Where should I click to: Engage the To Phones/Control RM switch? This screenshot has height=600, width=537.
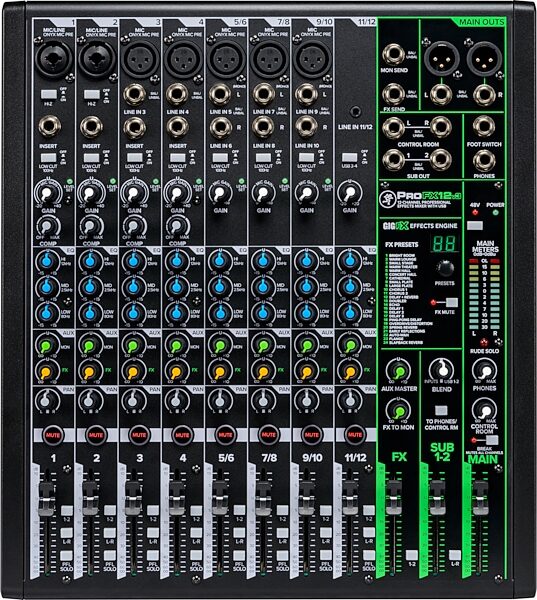(x=441, y=410)
